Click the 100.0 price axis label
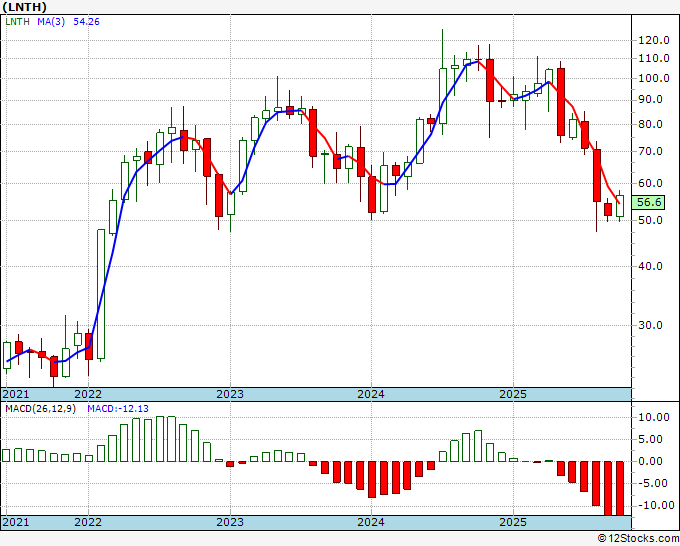 [x=654, y=78]
